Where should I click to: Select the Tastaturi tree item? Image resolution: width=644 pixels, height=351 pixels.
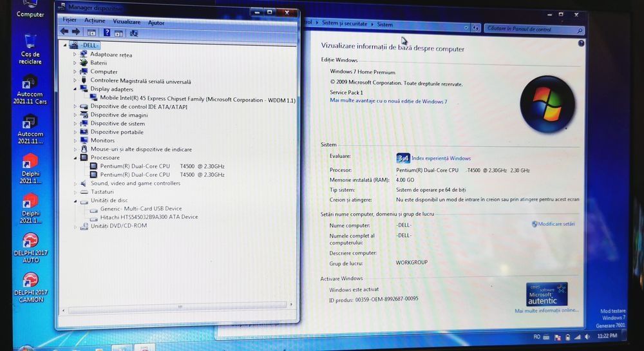click(x=102, y=192)
